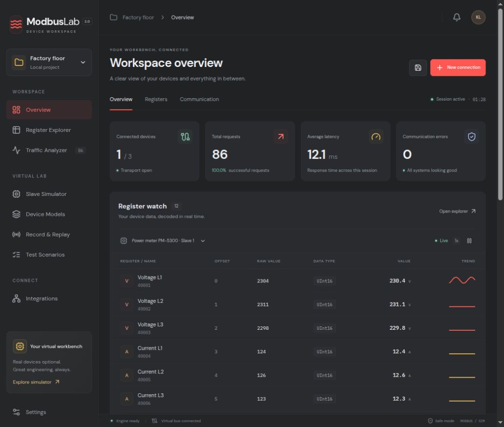Pause the live register watch
Viewport: 504px width, 427px height.
(469, 240)
